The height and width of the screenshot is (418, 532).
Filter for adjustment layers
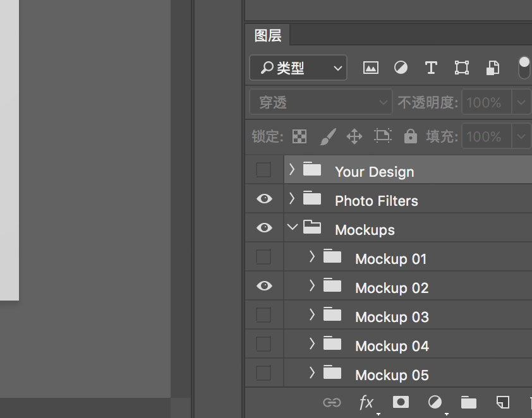[x=401, y=68]
